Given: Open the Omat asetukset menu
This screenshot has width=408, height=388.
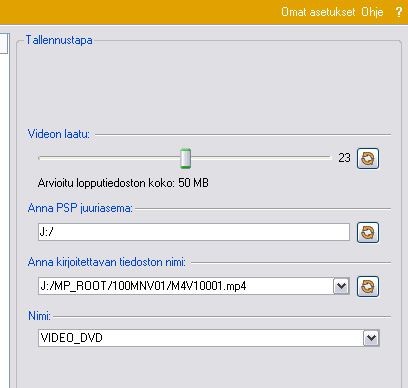Looking at the screenshot, I should click(318, 12).
